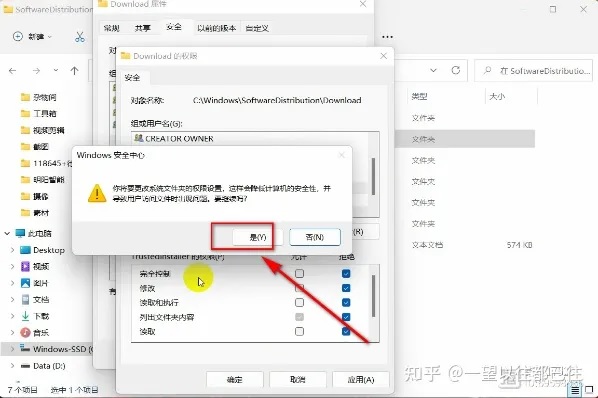Click the 否(N) button in security dialog
The width and height of the screenshot is (598, 398).
click(315, 237)
